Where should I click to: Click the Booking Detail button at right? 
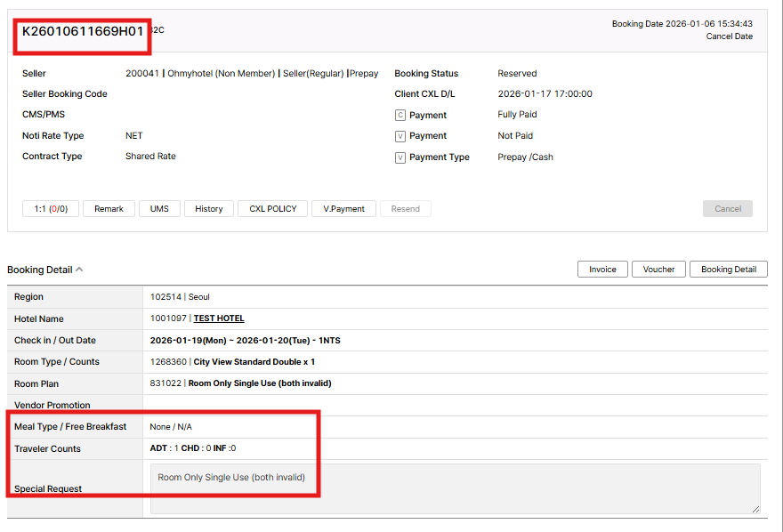[x=728, y=270]
